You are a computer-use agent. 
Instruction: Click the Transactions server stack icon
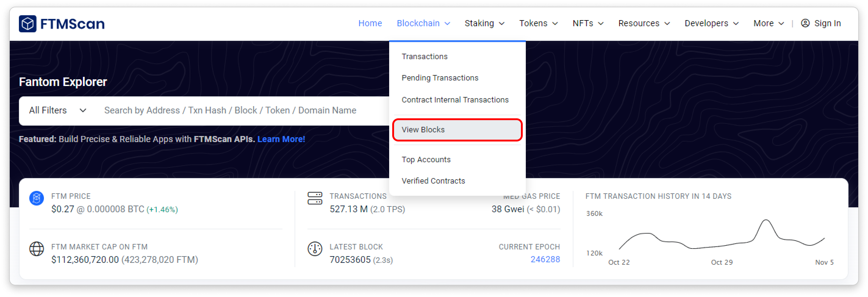[315, 198]
